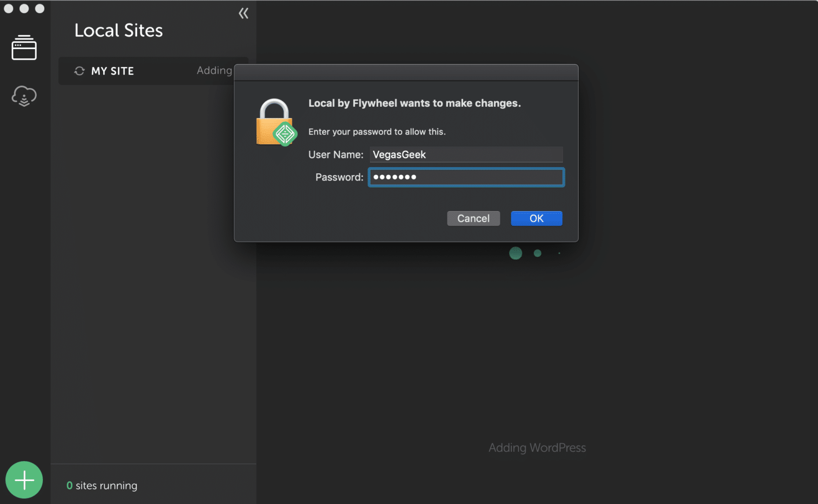This screenshot has width=818, height=504.
Task: Click into the Password field
Action: coord(466,177)
